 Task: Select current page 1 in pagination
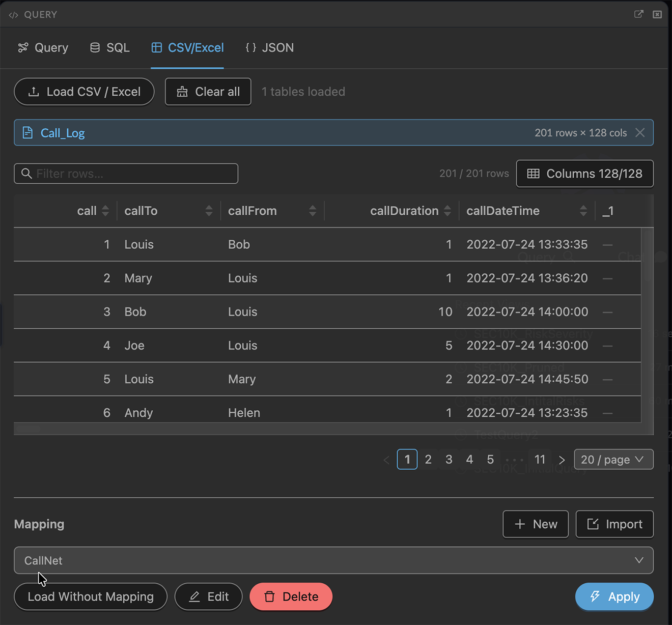coord(407,460)
